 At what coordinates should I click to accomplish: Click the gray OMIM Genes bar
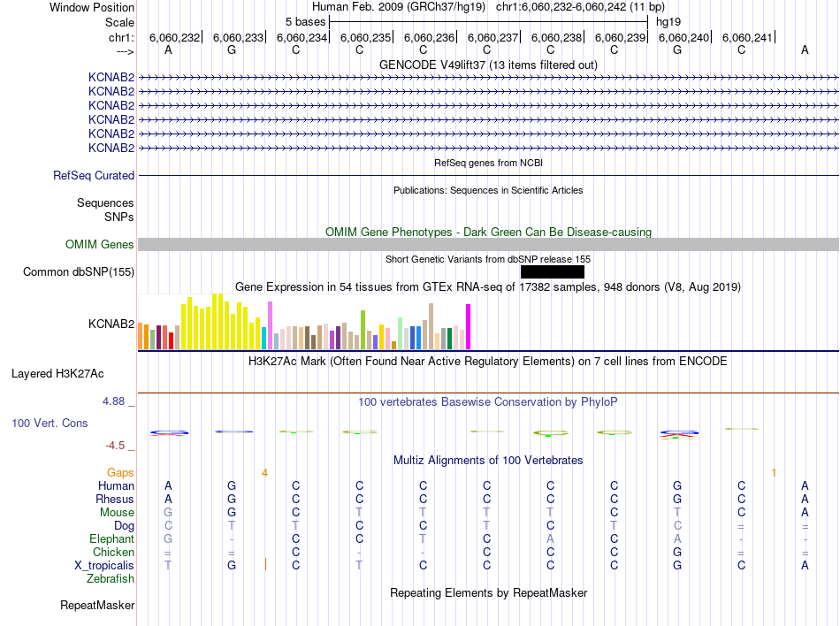point(488,244)
